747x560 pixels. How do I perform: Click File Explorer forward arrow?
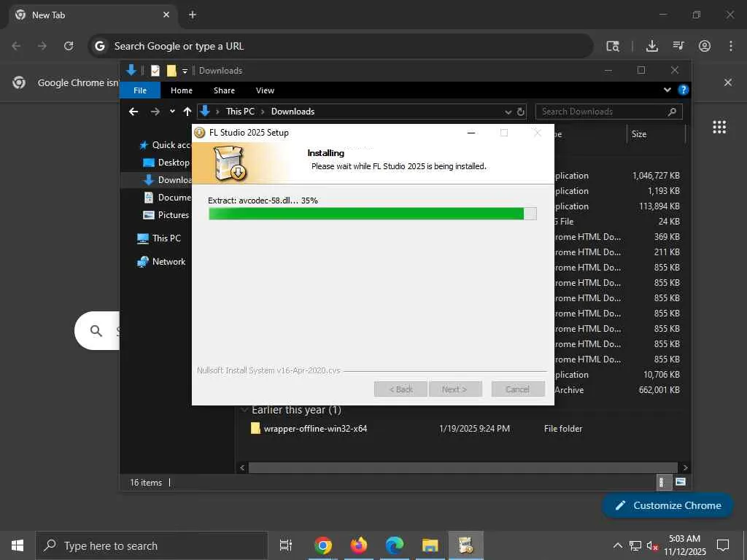155,112
